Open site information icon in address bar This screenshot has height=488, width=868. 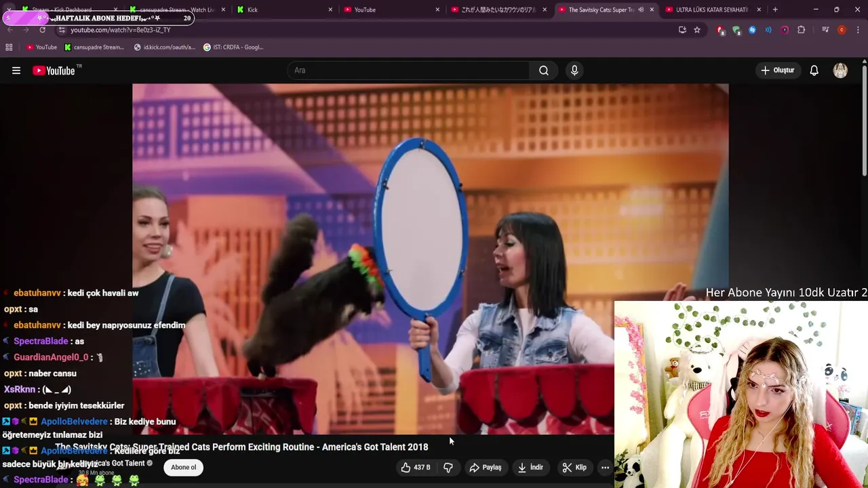[62, 30]
